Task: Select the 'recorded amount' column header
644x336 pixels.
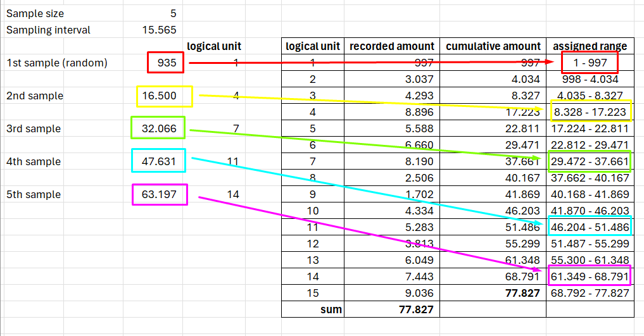Action: [392, 46]
